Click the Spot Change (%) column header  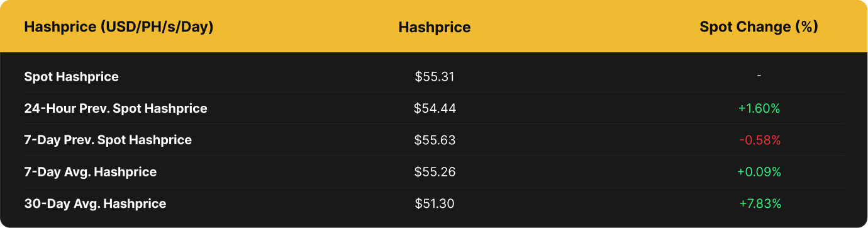759,27
